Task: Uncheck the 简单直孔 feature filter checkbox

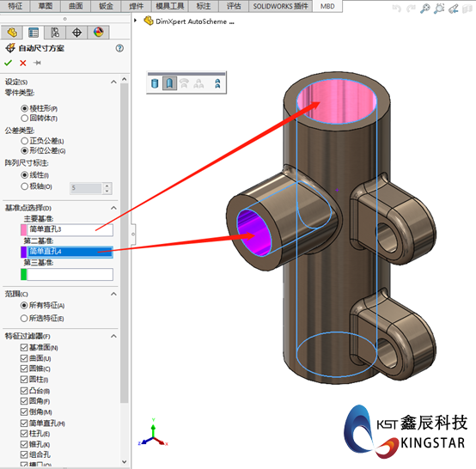Action: (24, 423)
